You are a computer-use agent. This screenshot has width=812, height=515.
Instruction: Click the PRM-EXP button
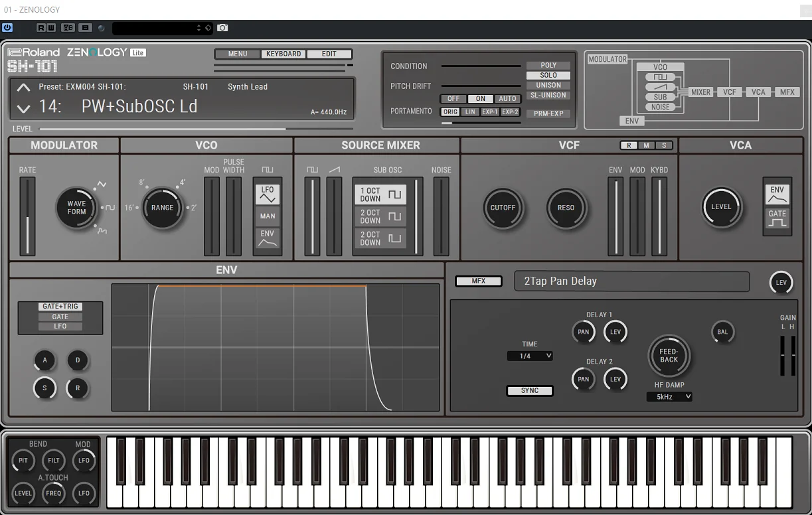[x=548, y=113]
